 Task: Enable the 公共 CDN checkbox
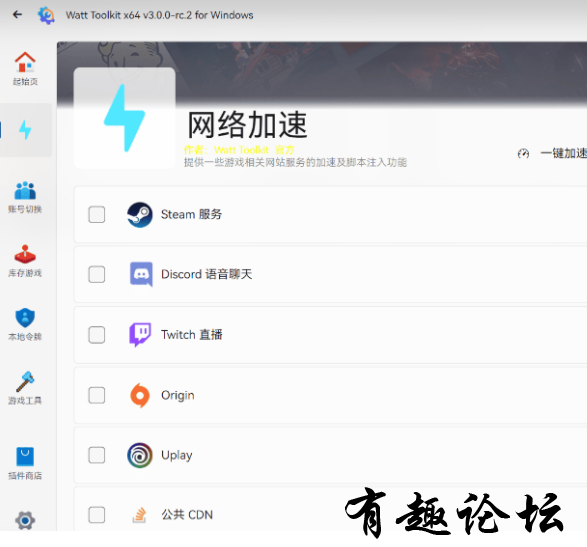(x=97, y=515)
